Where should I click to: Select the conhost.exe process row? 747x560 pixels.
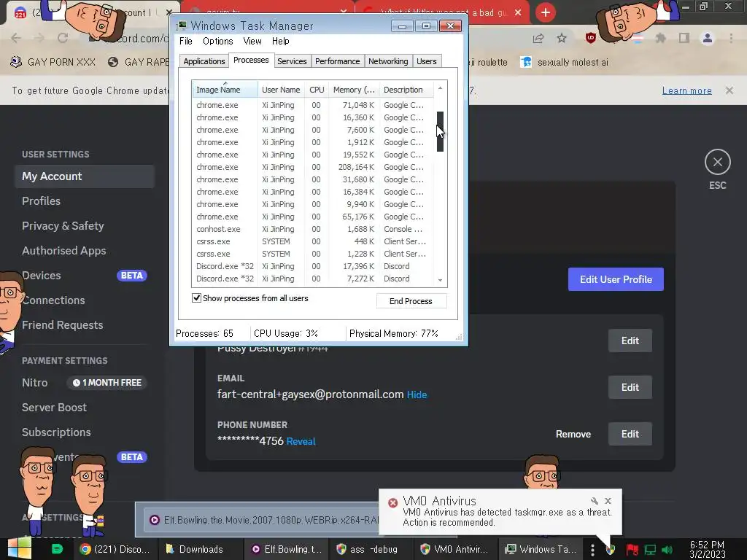(x=312, y=229)
